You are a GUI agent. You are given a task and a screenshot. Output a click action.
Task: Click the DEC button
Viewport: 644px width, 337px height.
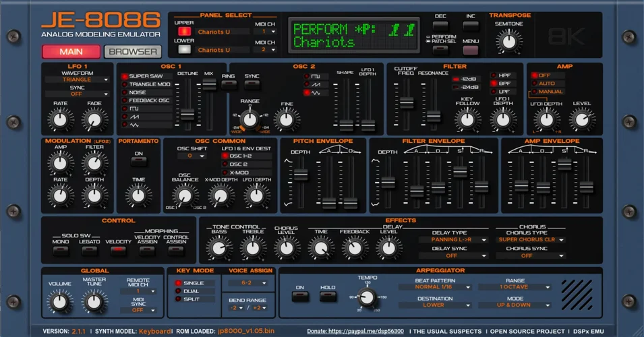440,26
